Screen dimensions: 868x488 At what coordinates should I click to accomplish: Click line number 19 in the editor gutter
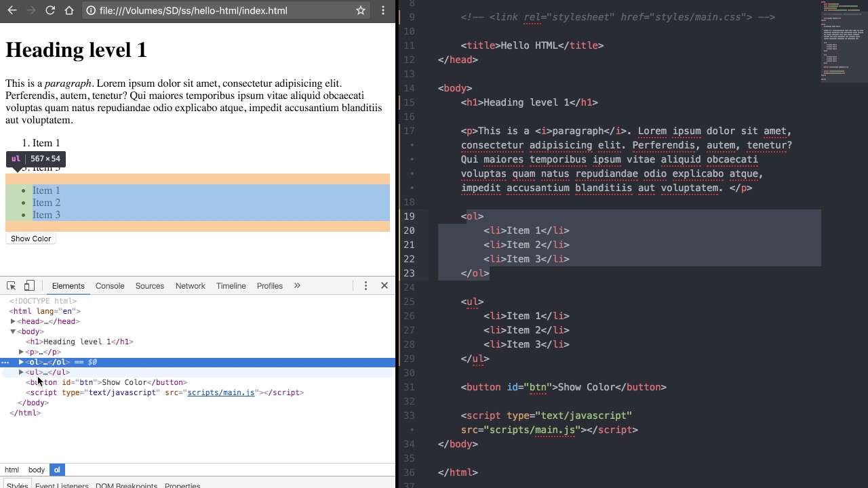409,216
